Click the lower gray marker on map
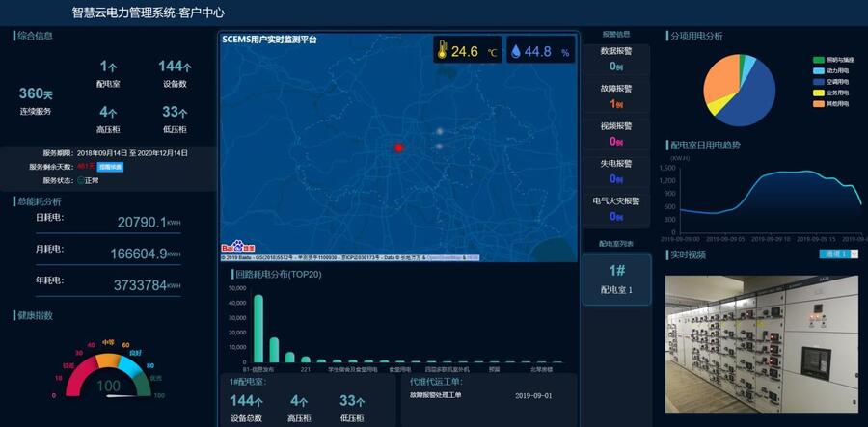Image resolution: width=868 pixels, height=427 pixels. tap(439, 147)
